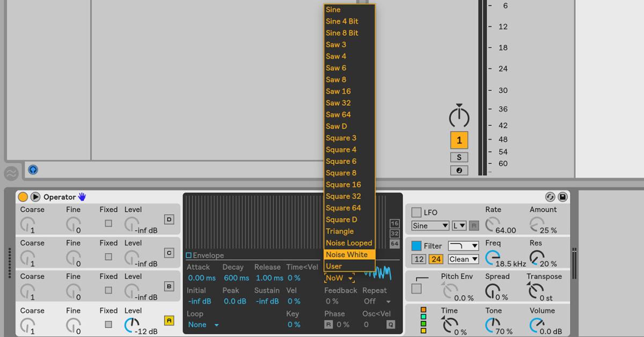Click the save preset disk icon
The image size is (644, 337).
pos(562,197)
